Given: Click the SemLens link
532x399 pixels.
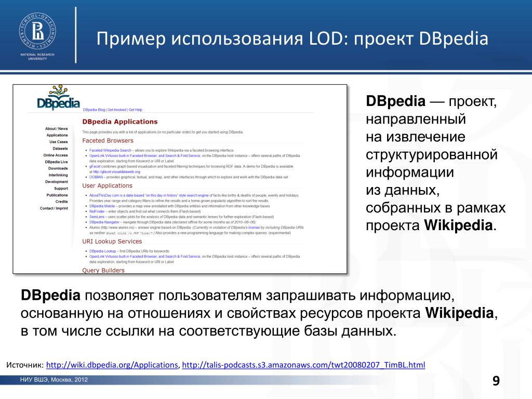Looking at the screenshot, I should [97, 217].
